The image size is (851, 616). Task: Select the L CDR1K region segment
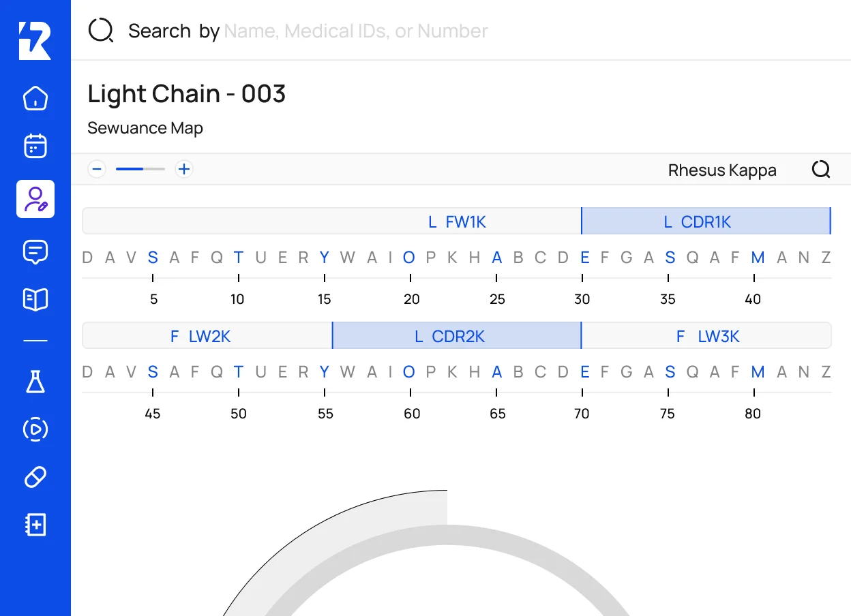coord(705,221)
